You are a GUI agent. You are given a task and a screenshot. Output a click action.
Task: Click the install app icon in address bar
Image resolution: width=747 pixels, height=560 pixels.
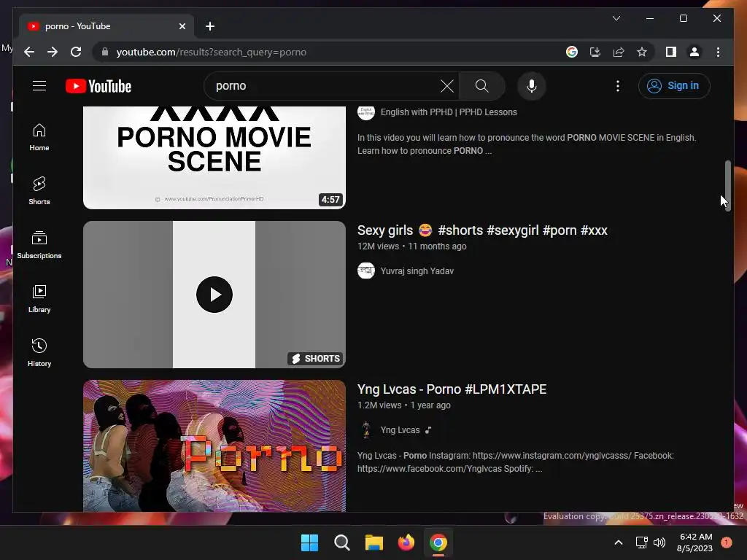pyautogui.click(x=595, y=52)
